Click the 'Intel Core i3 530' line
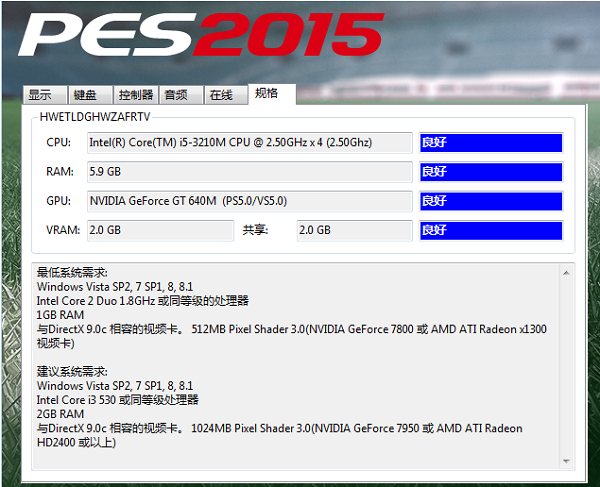The height and width of the screenshot is (487, 600). pos(117,400)
